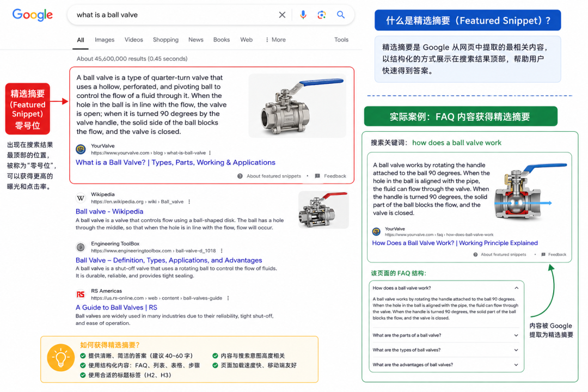This screenshot has width=588, height=392.
Task: Submit search with magnifier icon
Action: [340, 15]
